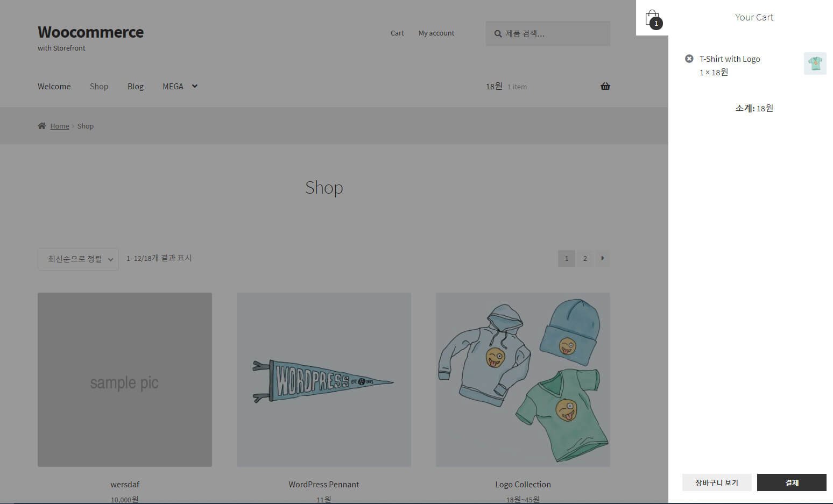The height and width of the screenshot is (504, 833).
Task: Go to Shop menu item
Action: click(99, 86)
